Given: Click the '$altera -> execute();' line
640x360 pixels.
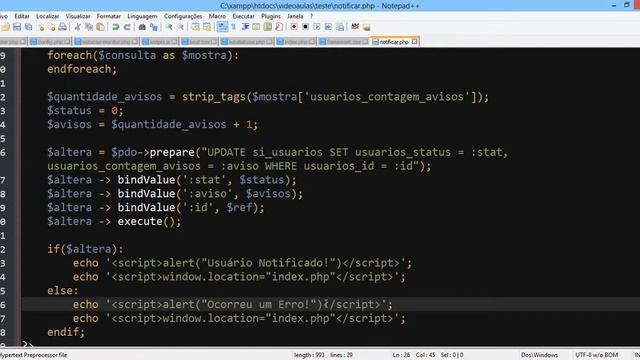Looking at the screenshot, I should pyautogui.click(x=114, y=221).
